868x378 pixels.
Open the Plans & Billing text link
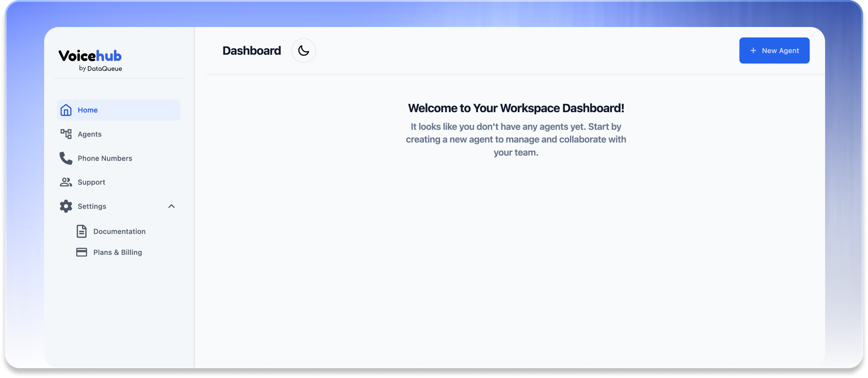coord(118,252)
